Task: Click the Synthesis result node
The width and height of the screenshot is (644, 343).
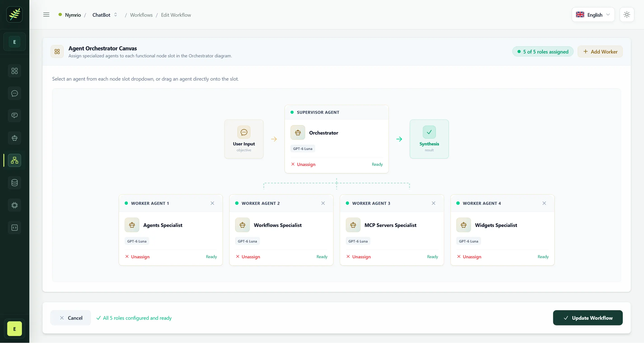Action: click(429, 139)
